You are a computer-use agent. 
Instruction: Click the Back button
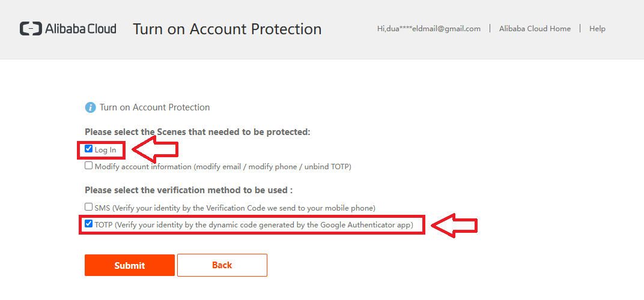tap(222, 265)
